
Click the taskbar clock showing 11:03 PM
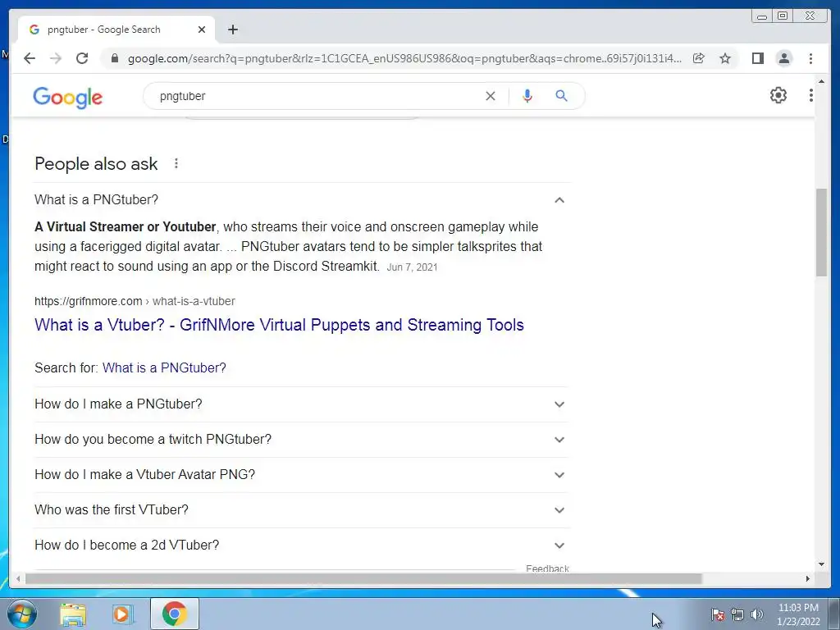tap(798, 614)
